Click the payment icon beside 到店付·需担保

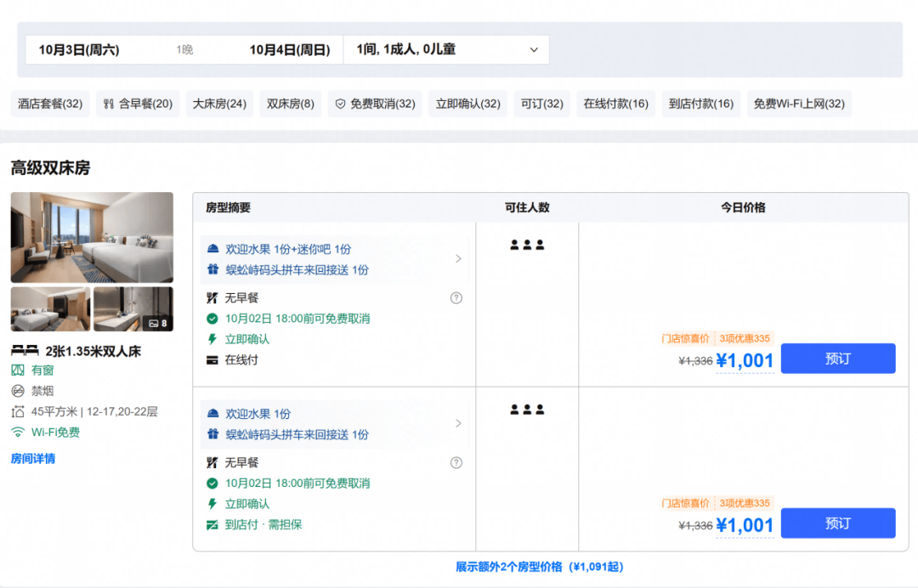(x=212, y=525)
